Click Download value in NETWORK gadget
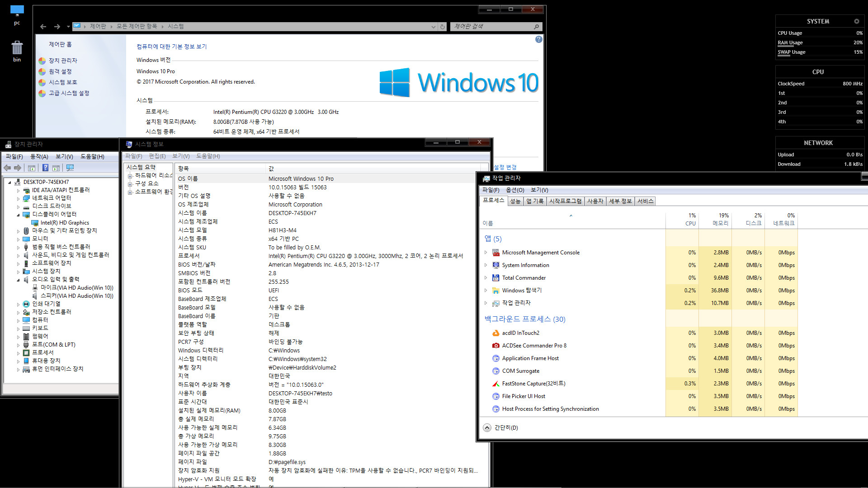Image resolution: width=868 pixels, height=488 pixels. coord(853,164)
